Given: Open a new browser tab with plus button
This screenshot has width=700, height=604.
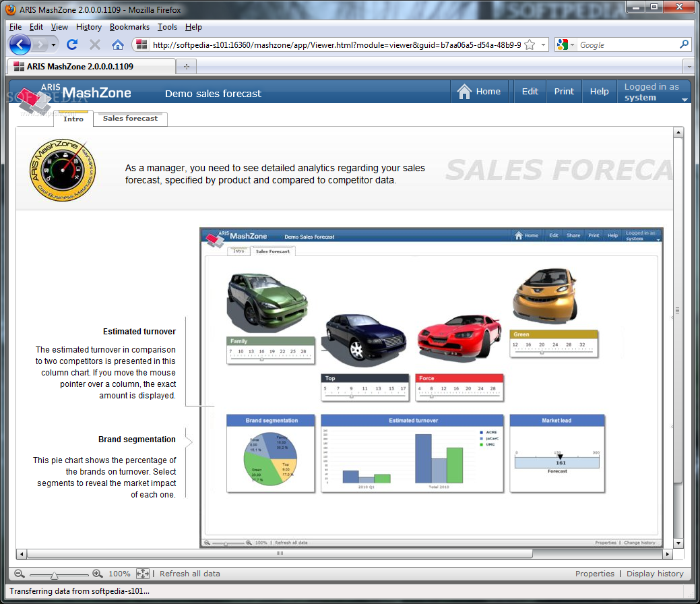Looking at the screenshot, I should pos(187,67).
